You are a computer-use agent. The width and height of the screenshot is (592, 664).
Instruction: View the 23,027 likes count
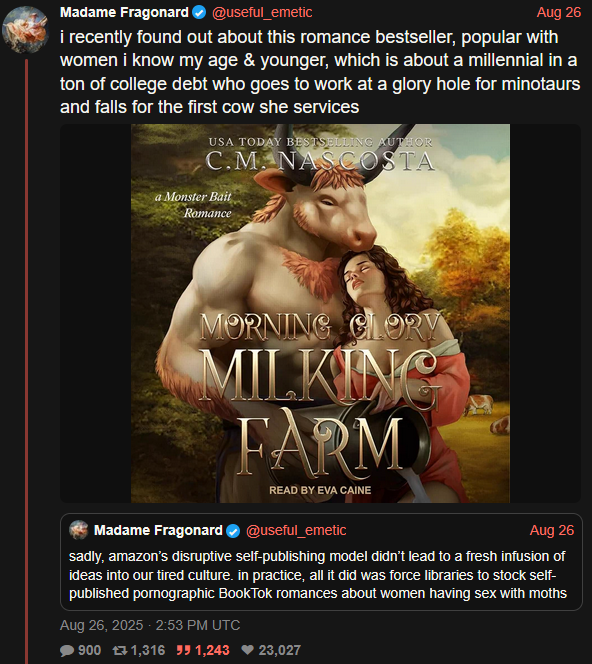279,650
